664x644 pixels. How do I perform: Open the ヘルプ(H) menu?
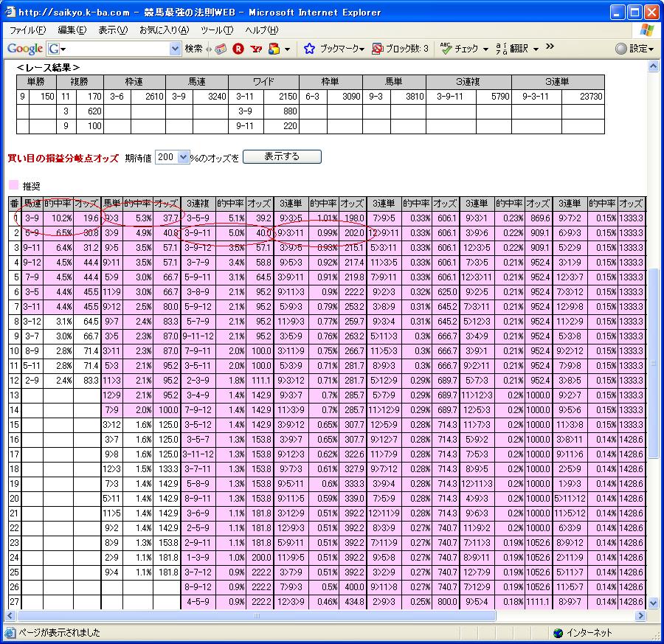262,30
